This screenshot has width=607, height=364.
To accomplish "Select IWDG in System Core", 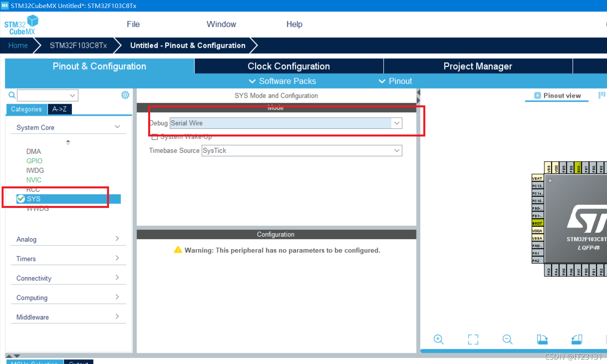I will pyautogui.click(x=35, y=170).
